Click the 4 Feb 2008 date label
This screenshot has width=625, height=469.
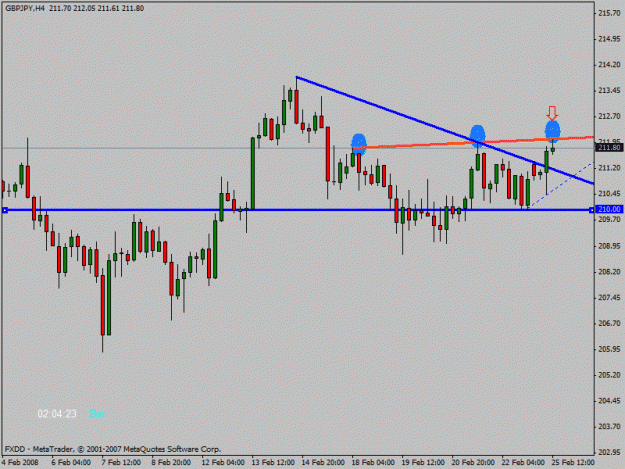point(20,463)
